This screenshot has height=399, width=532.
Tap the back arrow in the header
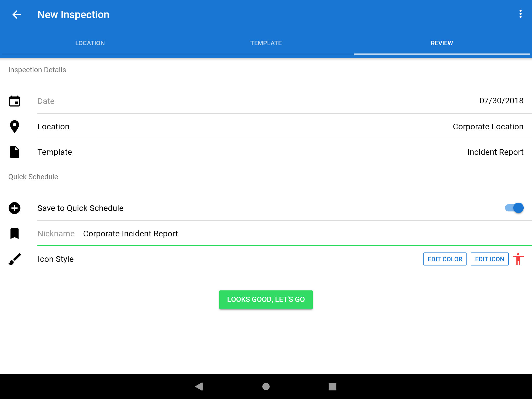[17, 15]
